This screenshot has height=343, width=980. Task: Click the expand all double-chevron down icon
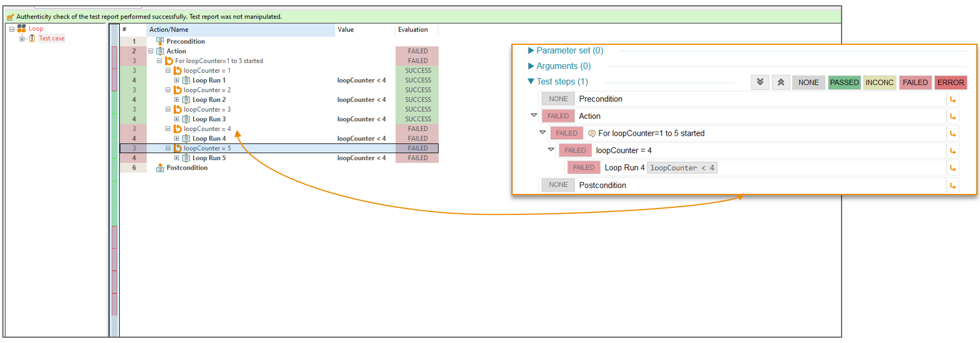760,82
